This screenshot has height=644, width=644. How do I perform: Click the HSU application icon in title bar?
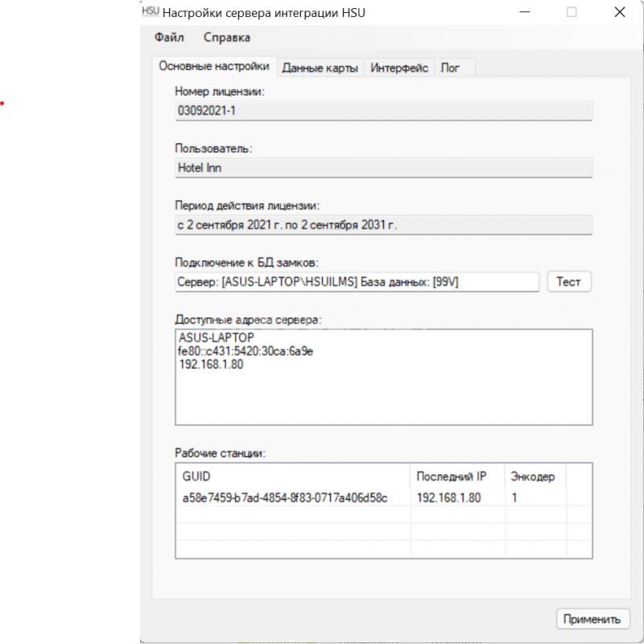[151, 11]
